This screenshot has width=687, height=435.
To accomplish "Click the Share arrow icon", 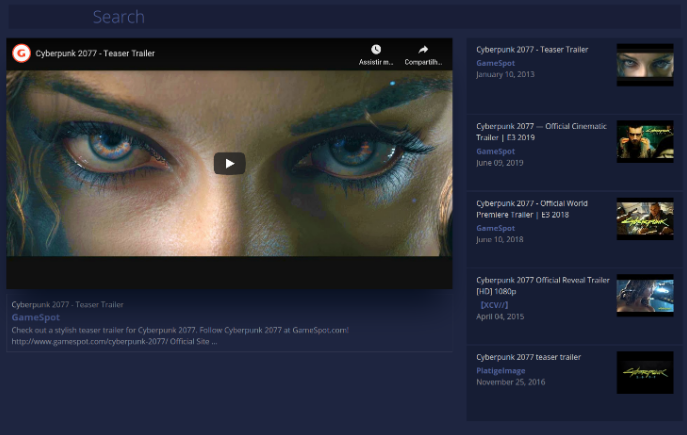I will [x=423, y=50].
